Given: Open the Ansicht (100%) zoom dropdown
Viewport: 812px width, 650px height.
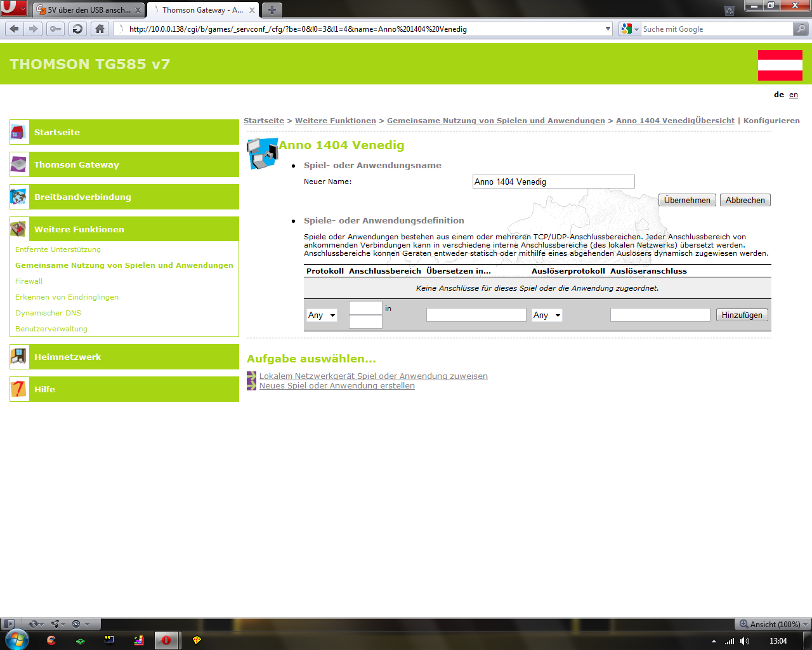Looking at the screenshot, I should pos(773,624).
